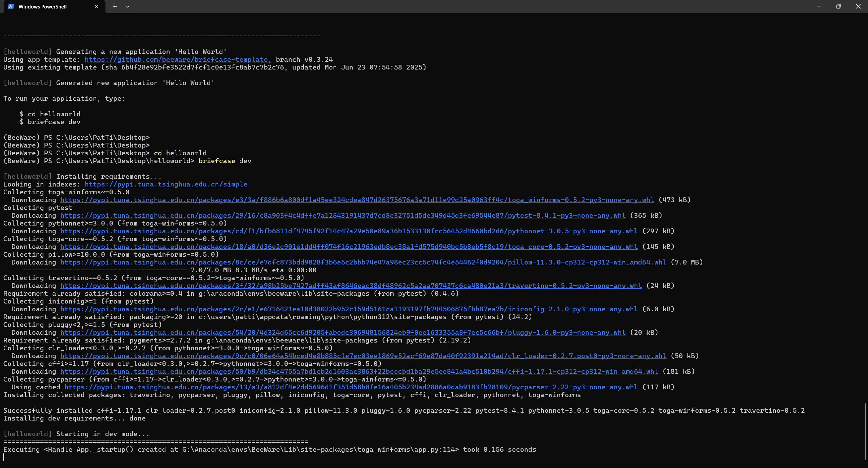Close the Windows PowerShell tab

coord(96,6)
